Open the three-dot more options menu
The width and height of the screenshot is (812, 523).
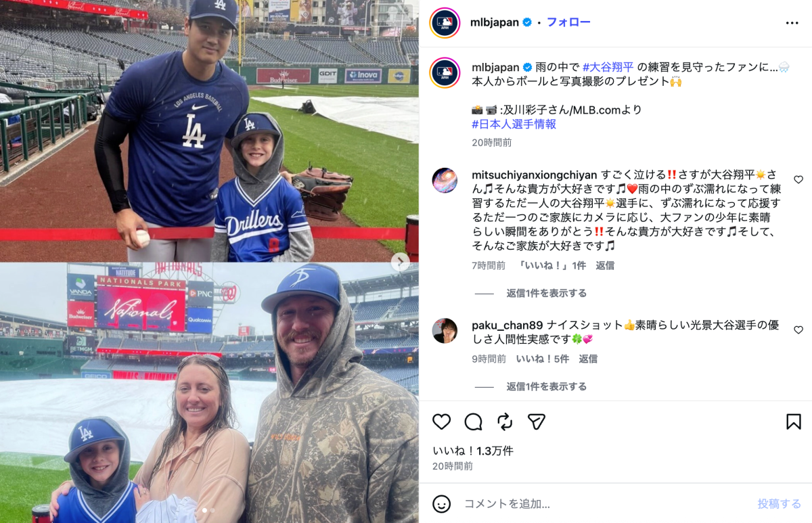[792, 22]
